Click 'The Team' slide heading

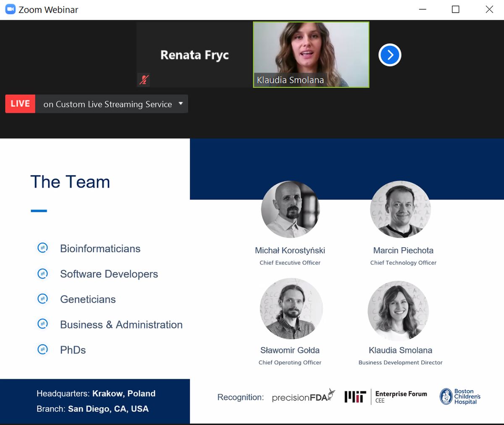click(x=70, y=182)
